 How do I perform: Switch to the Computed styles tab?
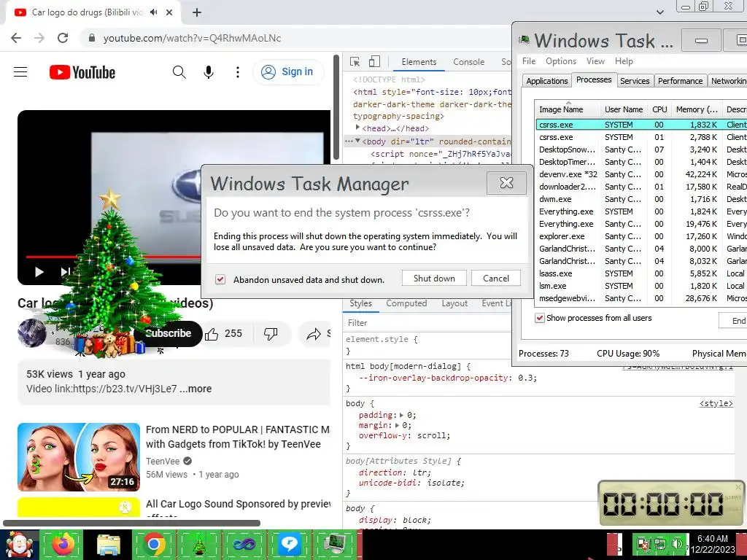coord(406,303)
